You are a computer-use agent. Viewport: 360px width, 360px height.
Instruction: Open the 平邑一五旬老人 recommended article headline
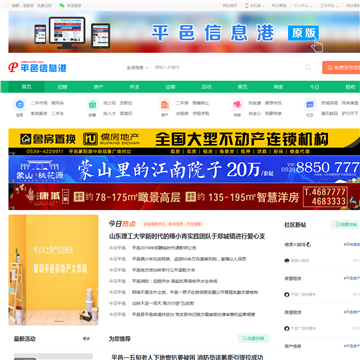(x=188, y=357)
